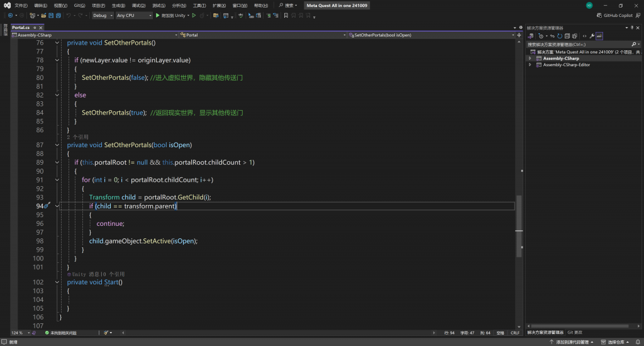
Task: Collapse the for loop at line 91
Action: pos(57,180)
